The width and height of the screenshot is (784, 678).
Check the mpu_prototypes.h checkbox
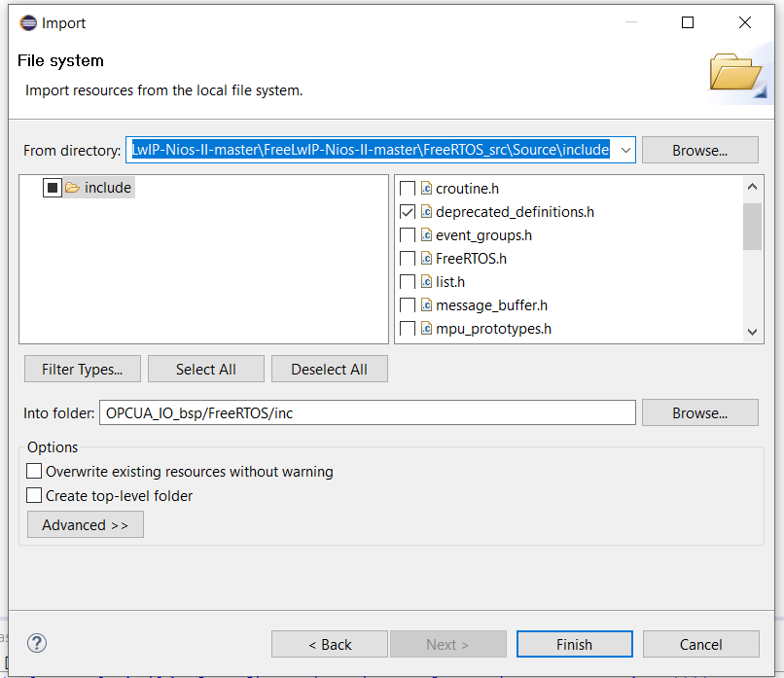[x=408, y=329]
